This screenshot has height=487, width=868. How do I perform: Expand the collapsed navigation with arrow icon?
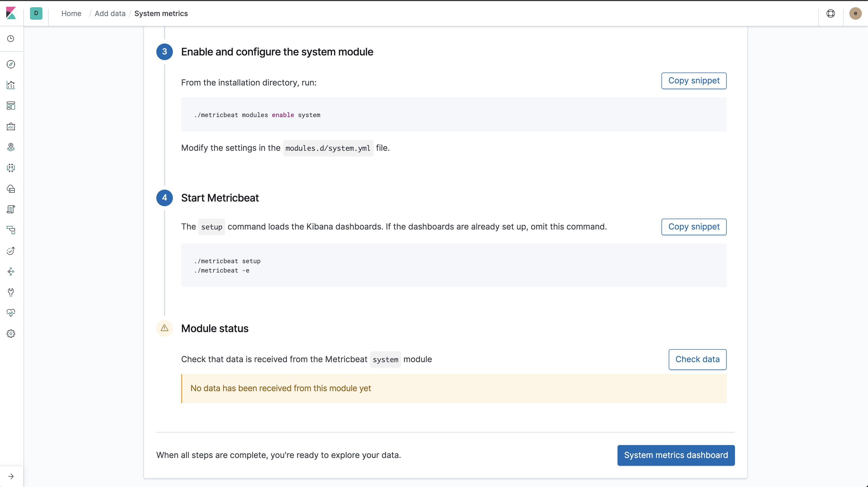point(11,476)
